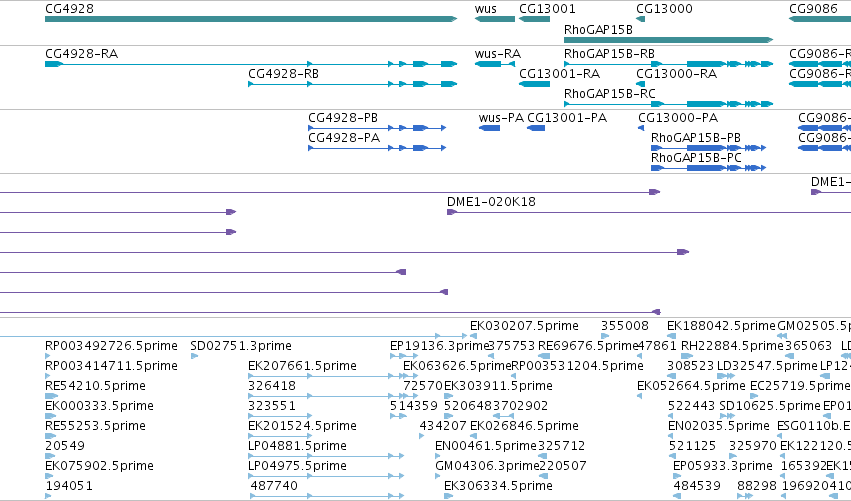Click the EN02035.5prime EST label

pyautogui.click(x=719, y=426)
